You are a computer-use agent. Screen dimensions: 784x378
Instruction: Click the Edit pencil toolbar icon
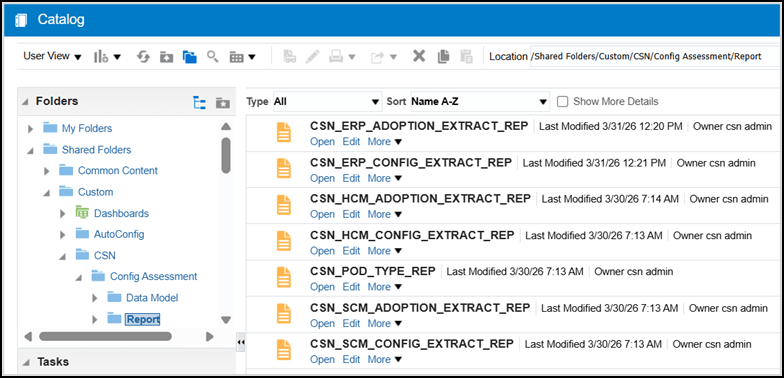[312, 56]
